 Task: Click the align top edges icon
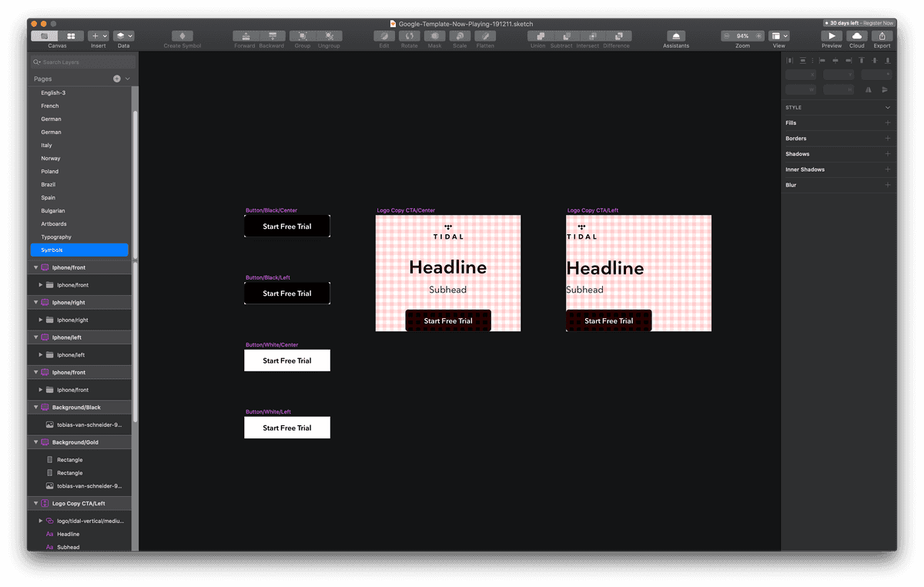pos(862,60)
